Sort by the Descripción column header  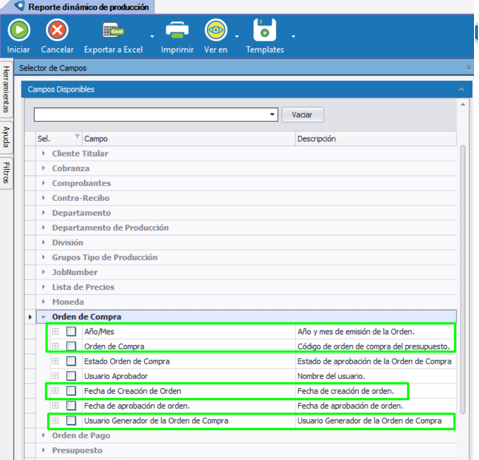[x=376, y=139]
